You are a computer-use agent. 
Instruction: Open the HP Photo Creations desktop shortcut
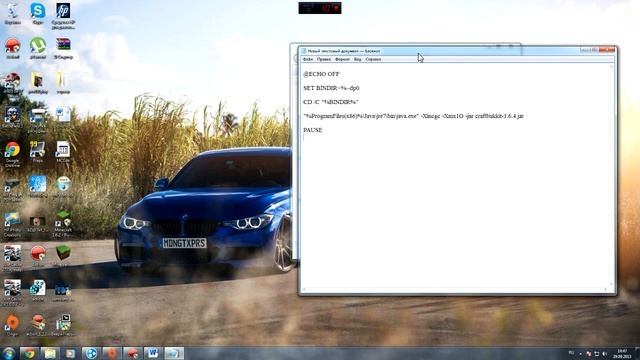[x=13, y=224]
